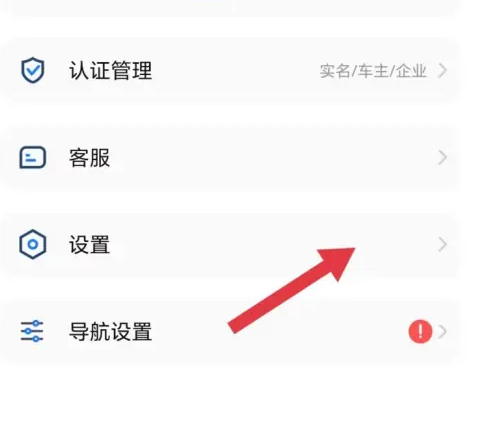The image size is (490, 433).
Task: Expand the 认证管理 row chevron arrow
Action: pos(443,70)
